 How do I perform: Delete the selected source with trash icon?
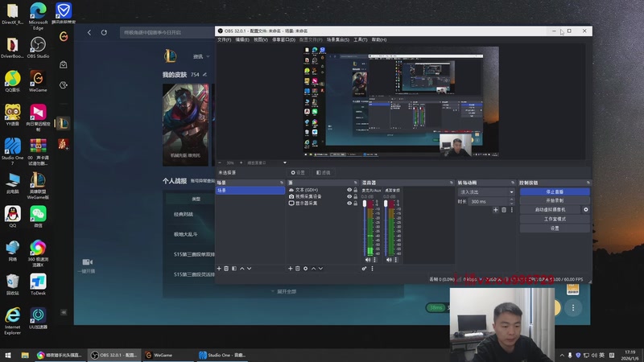[x=298, y=269]
